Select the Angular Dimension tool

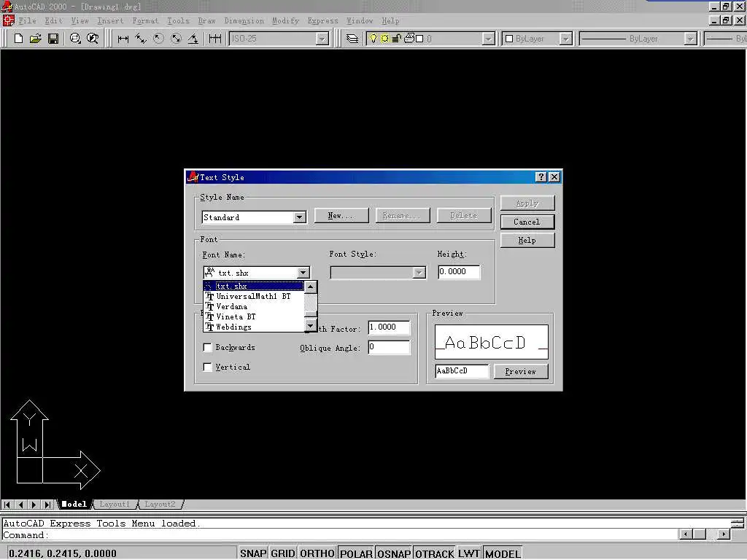pyautogui.click(x=193, y=39)
